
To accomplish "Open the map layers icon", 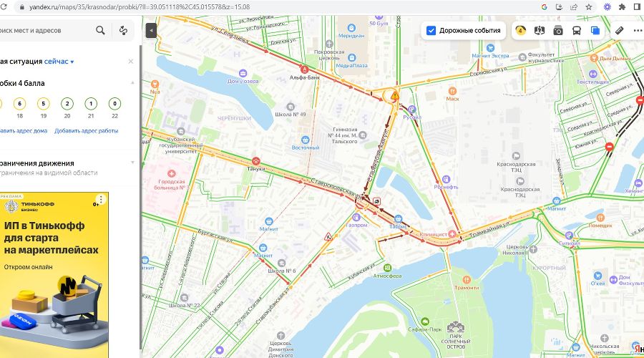I will (x=595, y=30).
